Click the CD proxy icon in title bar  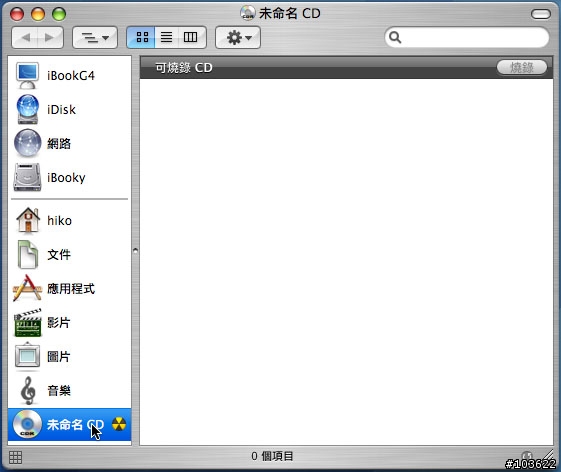point(248,13)
